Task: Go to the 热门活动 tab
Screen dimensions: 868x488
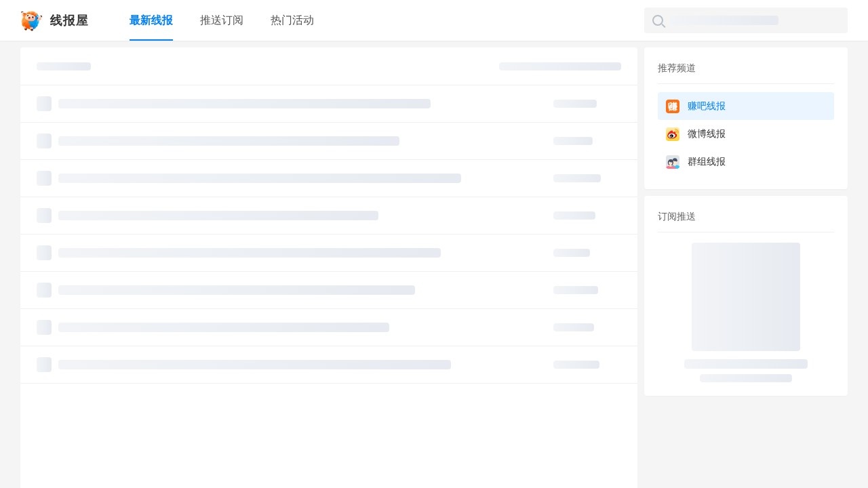Action: pos(292,20)
